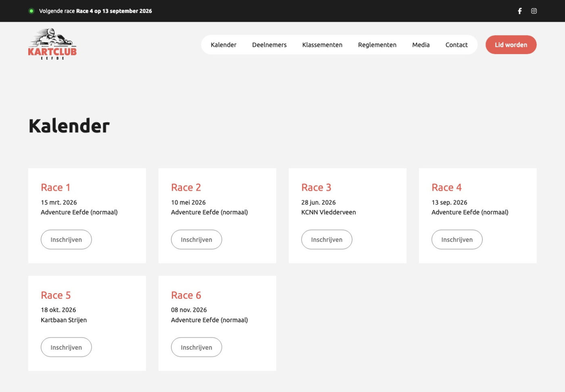This screenshot has height=392, width=565.
Task: Click the Kartclub Eefde logo
Action: click(52, 44)
